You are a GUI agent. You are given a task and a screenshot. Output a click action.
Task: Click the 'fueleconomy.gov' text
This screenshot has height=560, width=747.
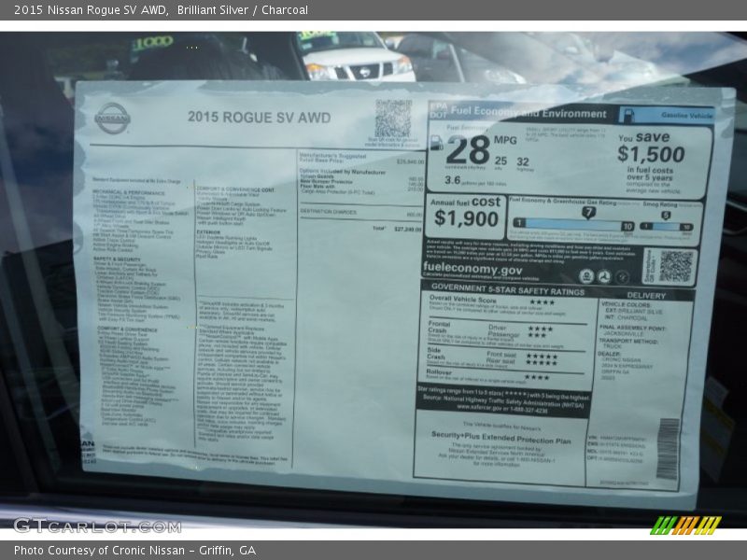(472, 269)
